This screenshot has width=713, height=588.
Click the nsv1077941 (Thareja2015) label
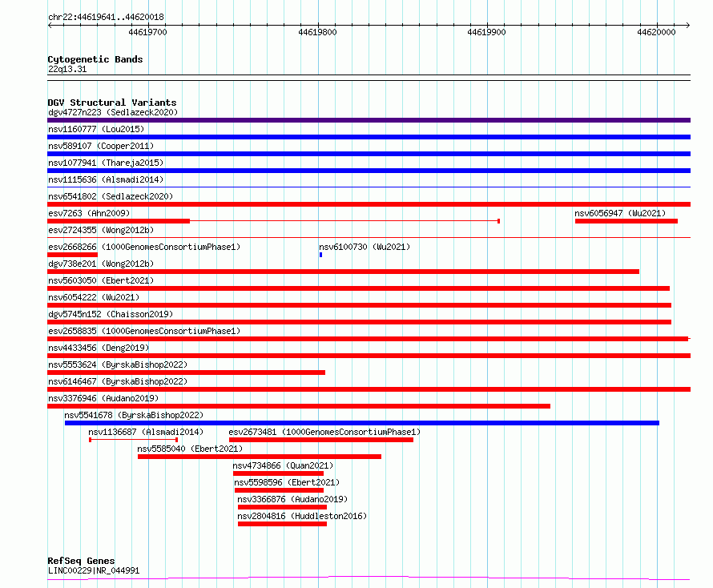(x=106, y=163)
